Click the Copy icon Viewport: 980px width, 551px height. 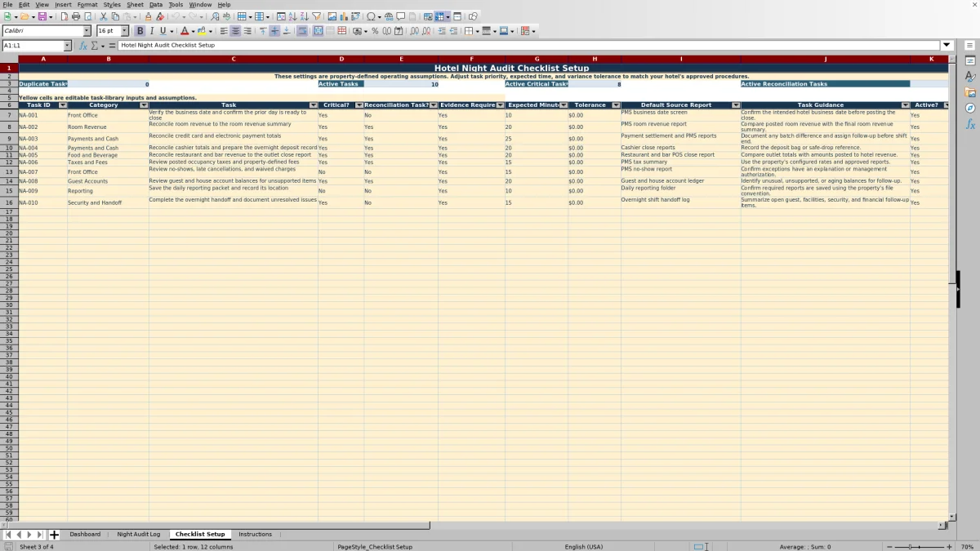click(x=115, y=16)
